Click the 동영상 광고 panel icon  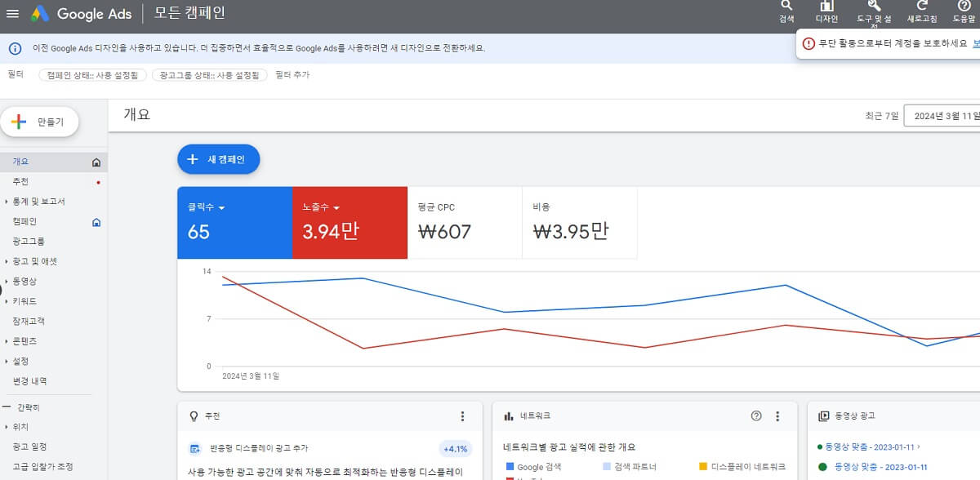825,416
